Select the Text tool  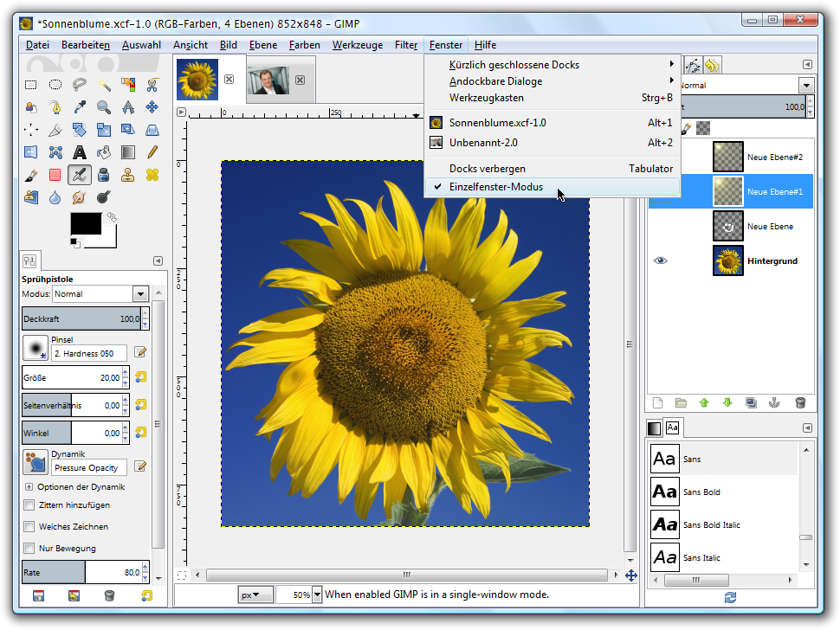80,152
